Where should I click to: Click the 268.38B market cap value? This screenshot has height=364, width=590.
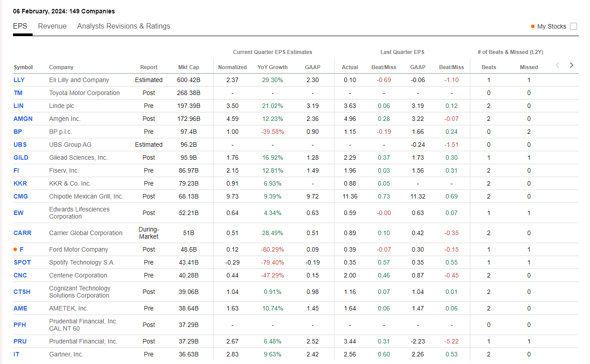tap(188, 93)
